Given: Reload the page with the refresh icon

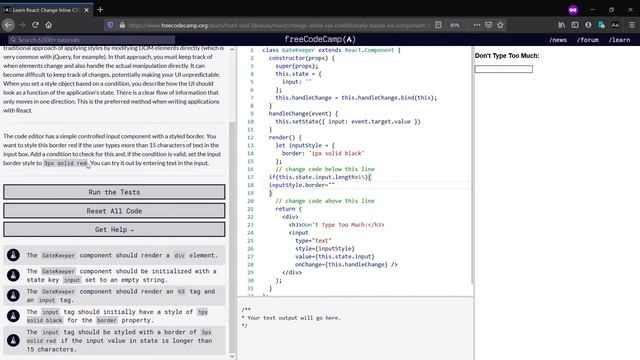Looking at the screenshot, I should click(36, 25).
